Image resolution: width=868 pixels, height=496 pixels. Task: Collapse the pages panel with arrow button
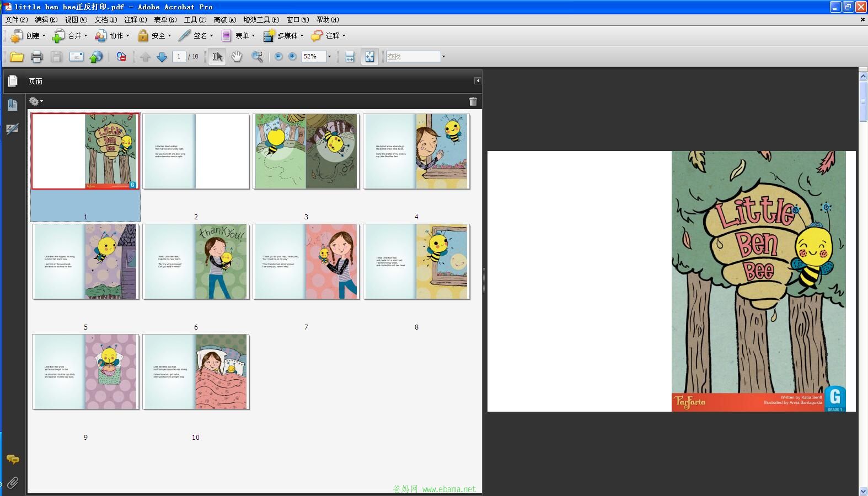click(x=478, y=81)
